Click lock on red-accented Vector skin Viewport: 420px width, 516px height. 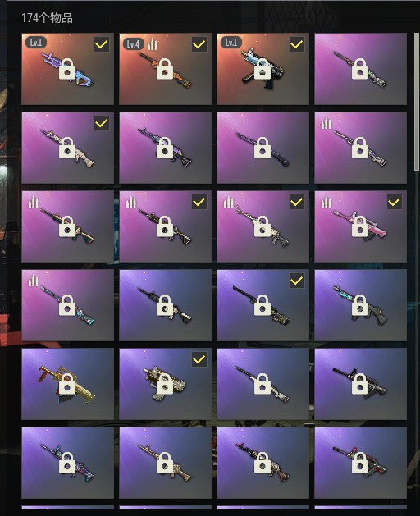[x=360, y=463]
